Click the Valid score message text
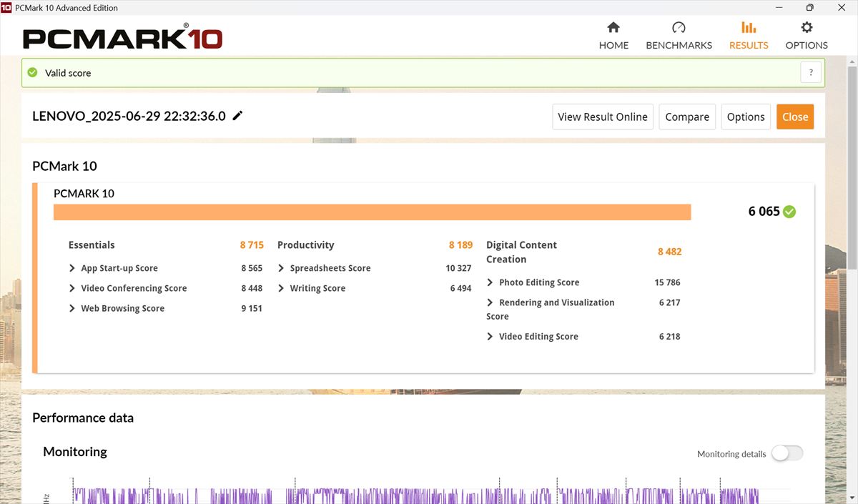 pos(68,73)
